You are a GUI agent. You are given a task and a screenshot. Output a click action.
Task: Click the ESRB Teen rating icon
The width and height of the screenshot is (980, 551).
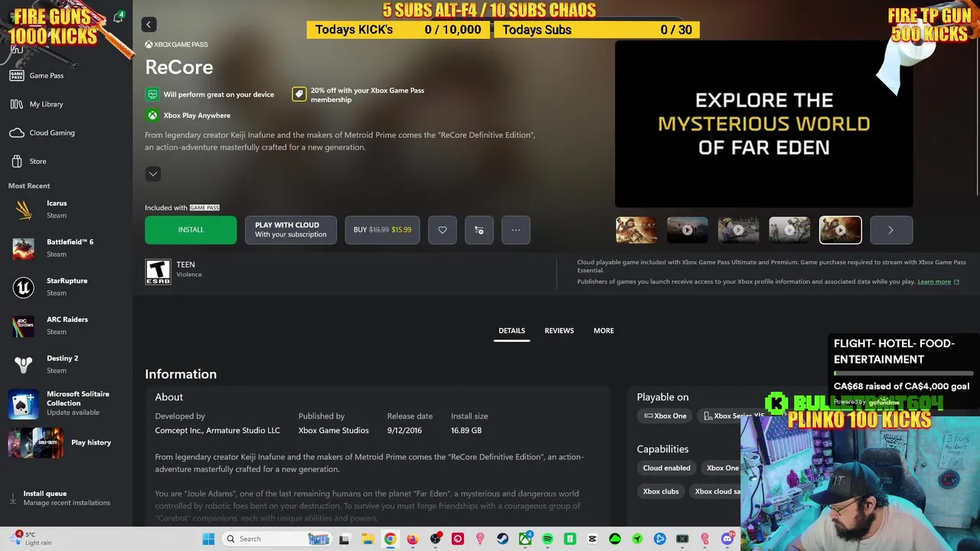pos(158,272)
